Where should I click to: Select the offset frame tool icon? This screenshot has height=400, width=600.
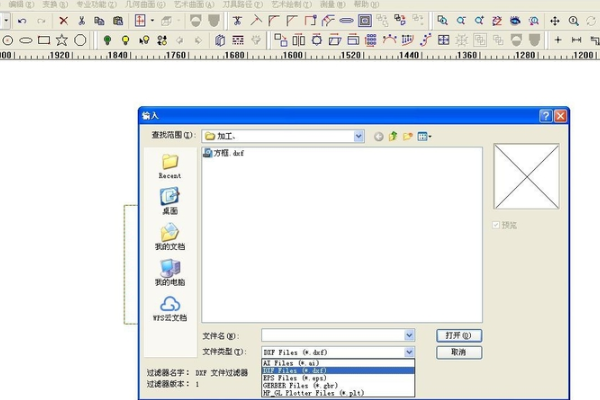coord(365,20)
